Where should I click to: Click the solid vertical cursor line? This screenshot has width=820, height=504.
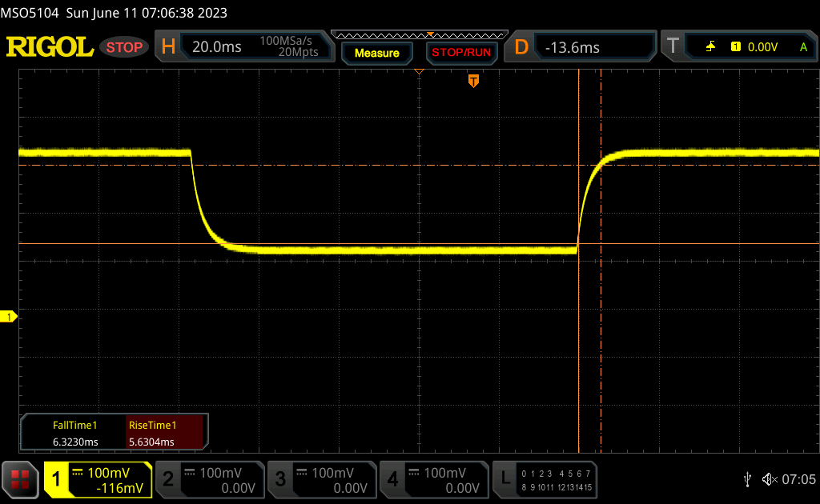578,261
